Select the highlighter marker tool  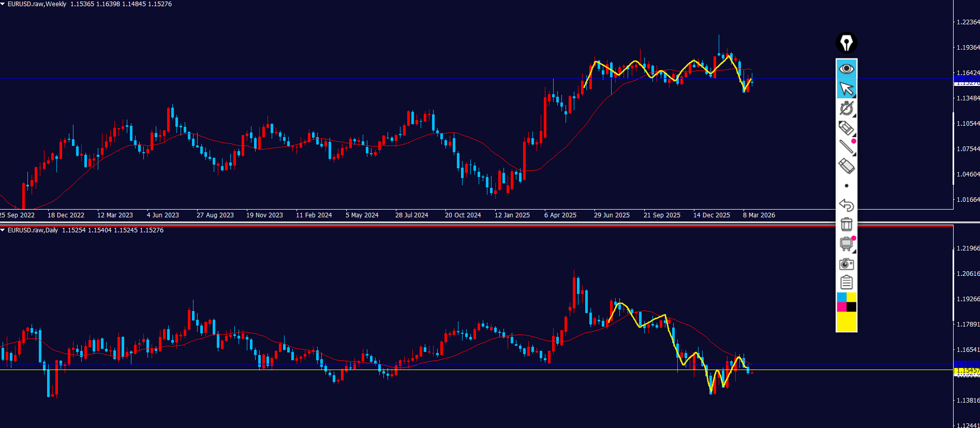(x=847, y=128)
